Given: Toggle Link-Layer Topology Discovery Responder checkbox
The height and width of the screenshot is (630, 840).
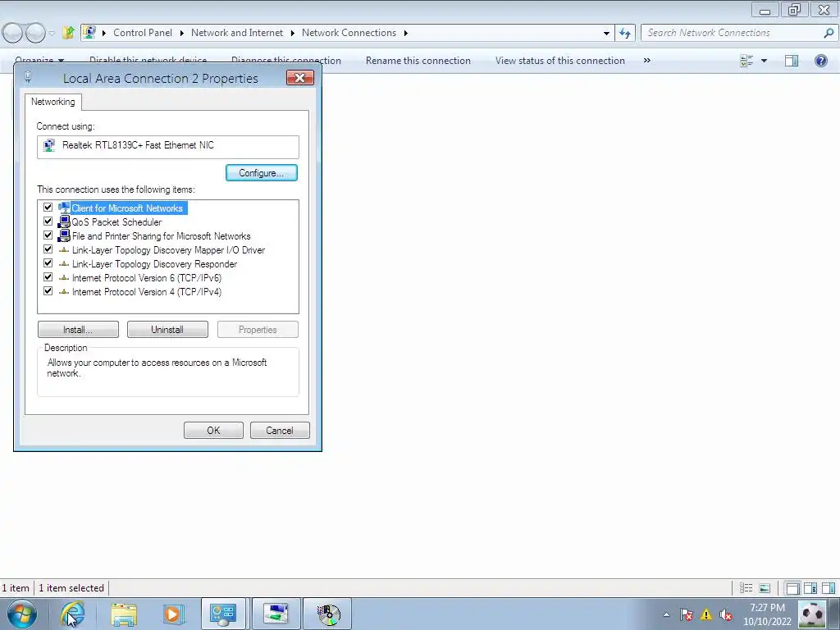Looking at the screenshot, I should tap(48, 263).
